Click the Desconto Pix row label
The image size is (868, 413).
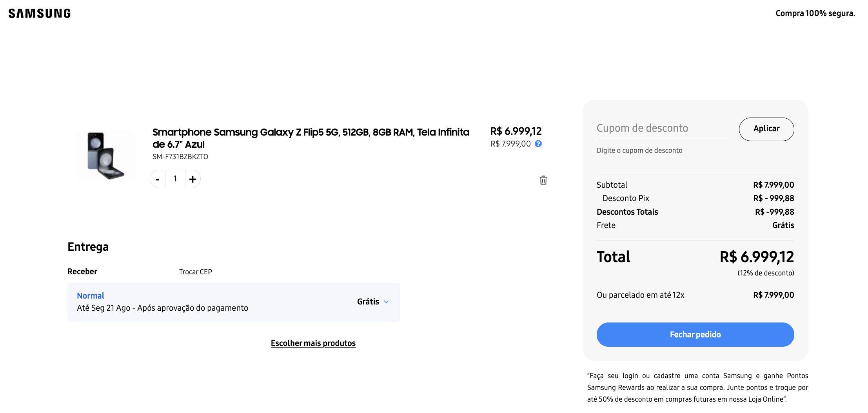(626, 198)
